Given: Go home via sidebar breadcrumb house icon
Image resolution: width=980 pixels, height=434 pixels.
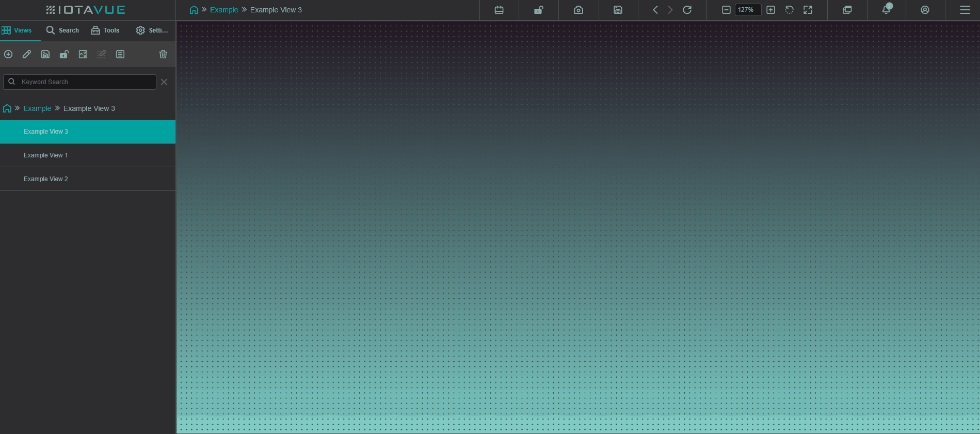Looking at the screenshot, I should [7, 108].
